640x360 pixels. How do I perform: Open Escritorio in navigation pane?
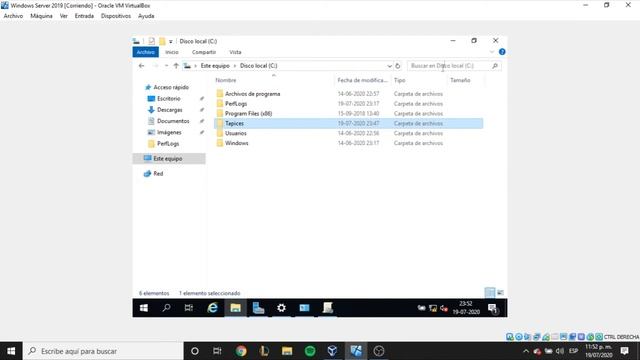click(x=169, y=99)
